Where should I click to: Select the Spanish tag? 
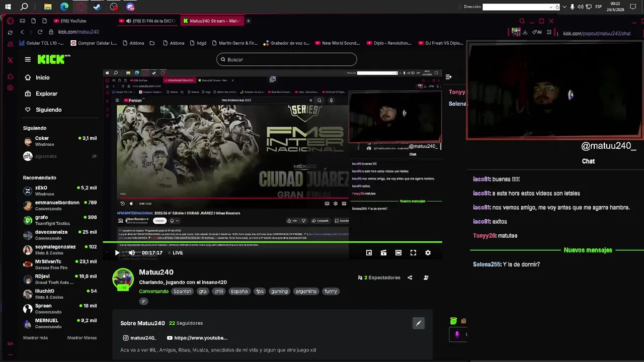[x=182, y=292]
